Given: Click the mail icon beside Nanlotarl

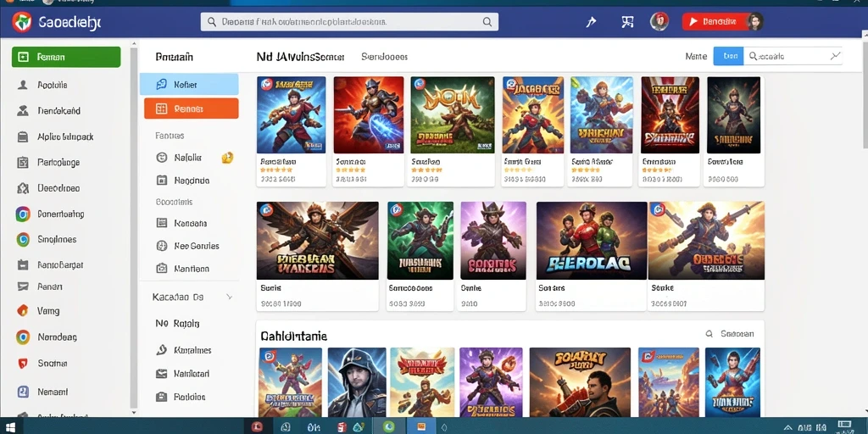Looking at the screenshot, I should point(162,374).
